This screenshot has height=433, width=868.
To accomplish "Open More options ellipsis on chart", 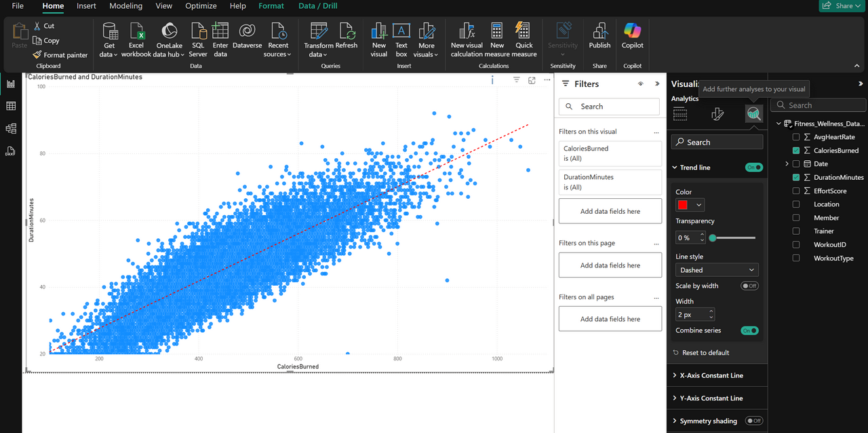I will click(547, 80).
